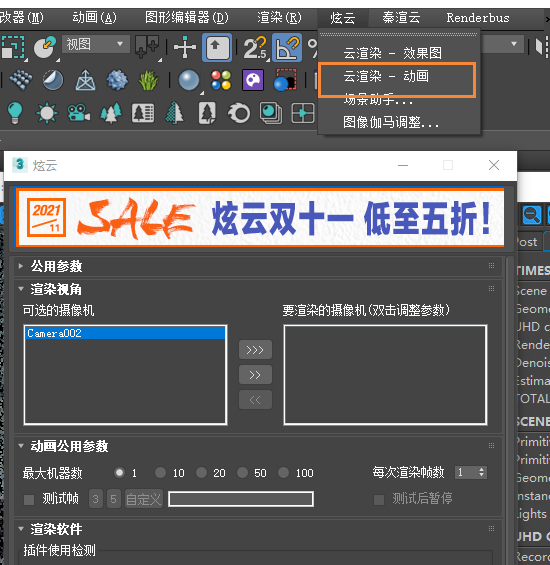Image resolution: width=550 pixels, height=565 pixels.
Task: Toggle the 2.5 snaps icon
Action: coord(255,47)
